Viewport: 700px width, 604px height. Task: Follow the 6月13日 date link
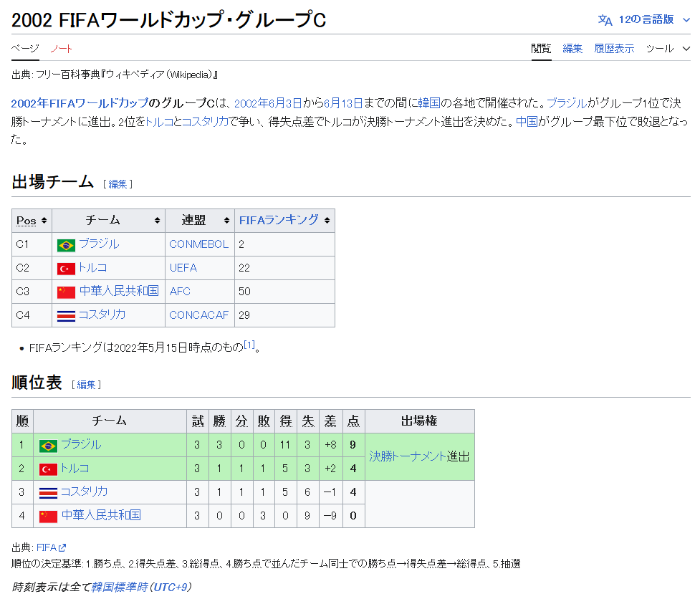click(x=343, y=104)
